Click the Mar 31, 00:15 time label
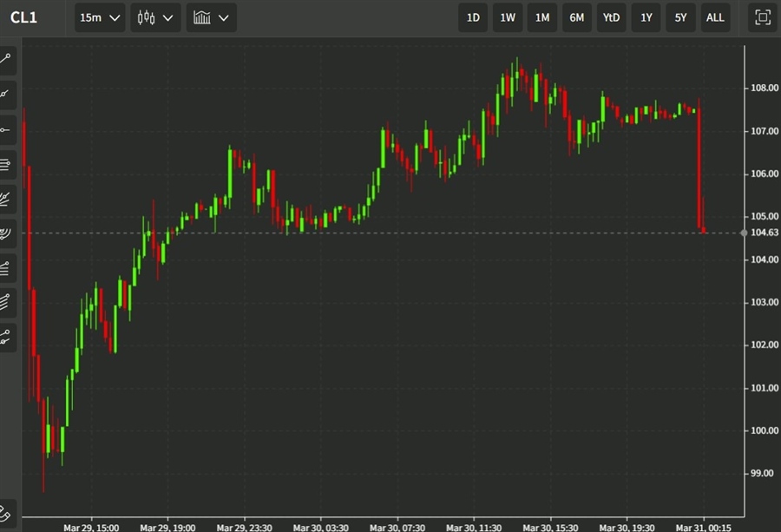781x532 pixels. (703, 528)
